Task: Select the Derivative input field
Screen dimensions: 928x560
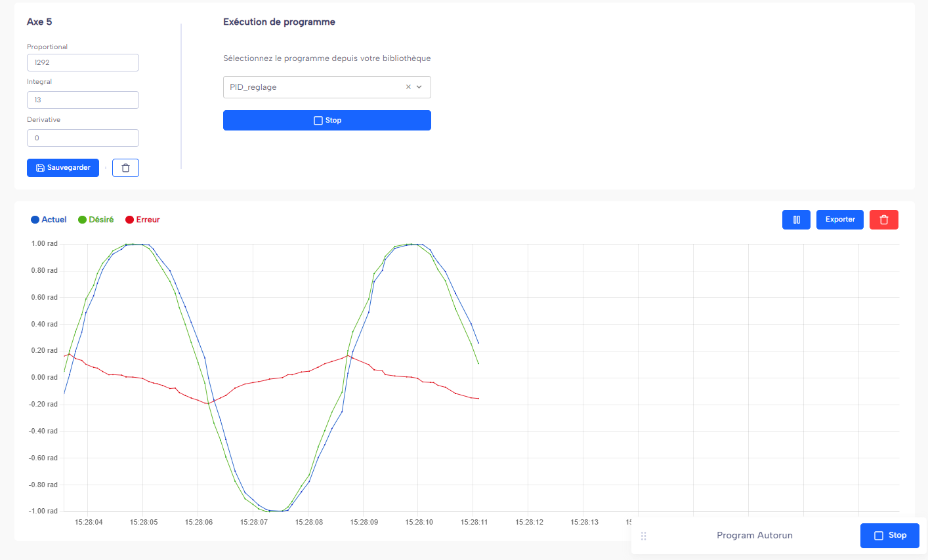Action: (83, 138)
